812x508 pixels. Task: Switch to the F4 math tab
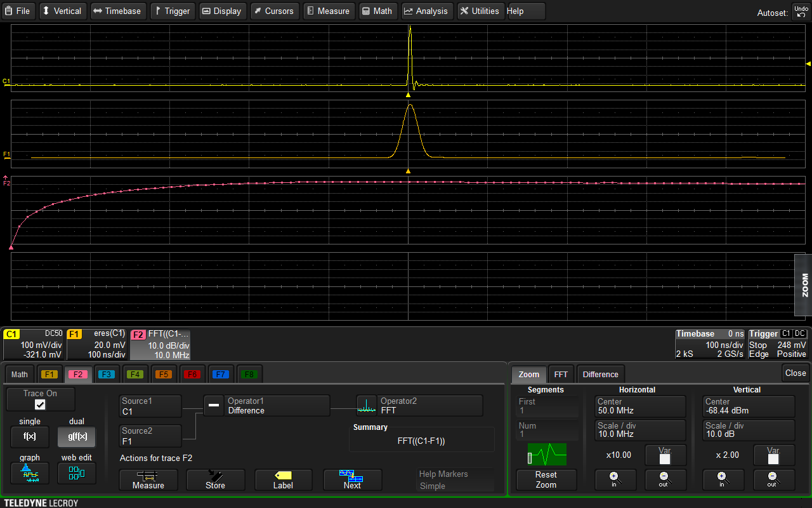tap(135, 374)
